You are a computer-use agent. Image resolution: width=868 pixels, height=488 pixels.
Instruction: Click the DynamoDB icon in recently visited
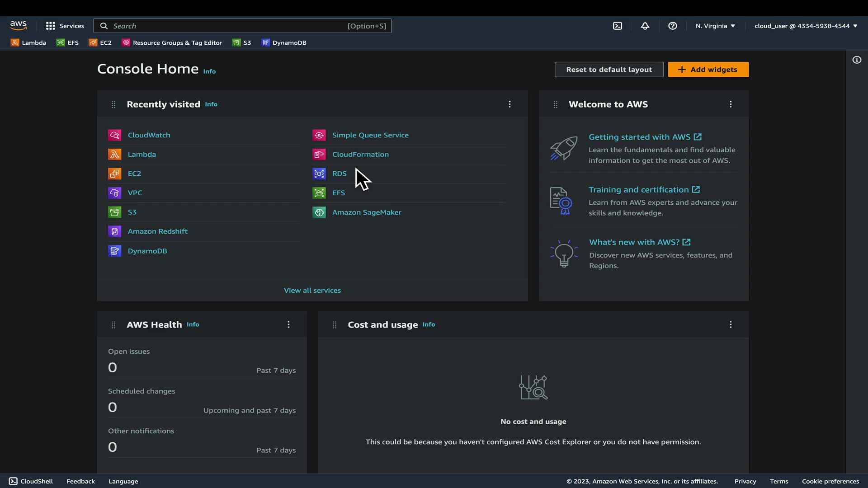pyautogui.click(x=114, y=251)
